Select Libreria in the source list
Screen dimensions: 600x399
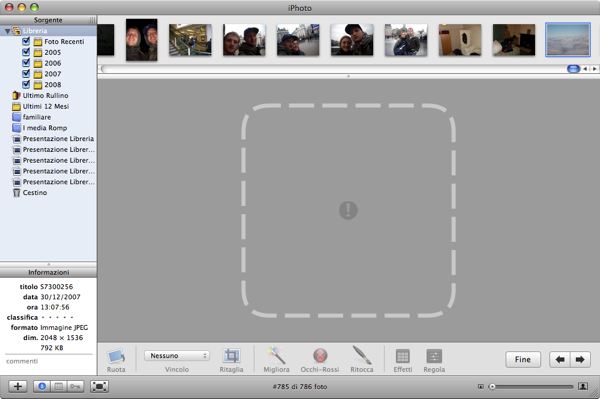pos(34,31)
